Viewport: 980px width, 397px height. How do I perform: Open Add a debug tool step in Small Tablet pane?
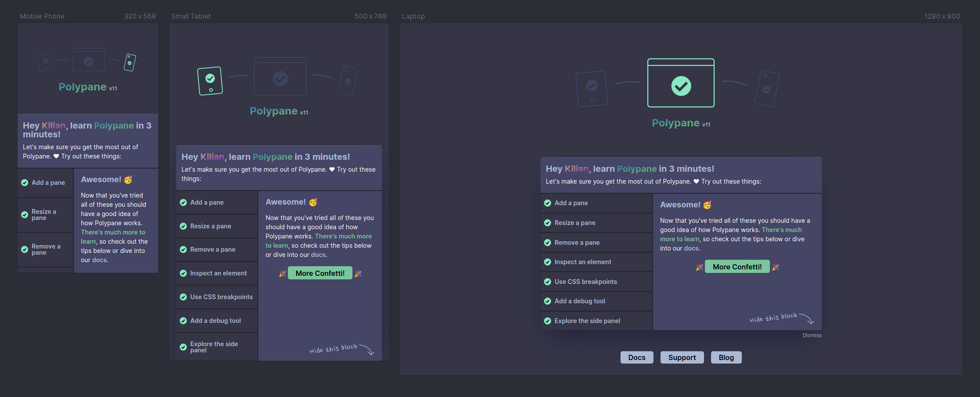coord(217,321)
